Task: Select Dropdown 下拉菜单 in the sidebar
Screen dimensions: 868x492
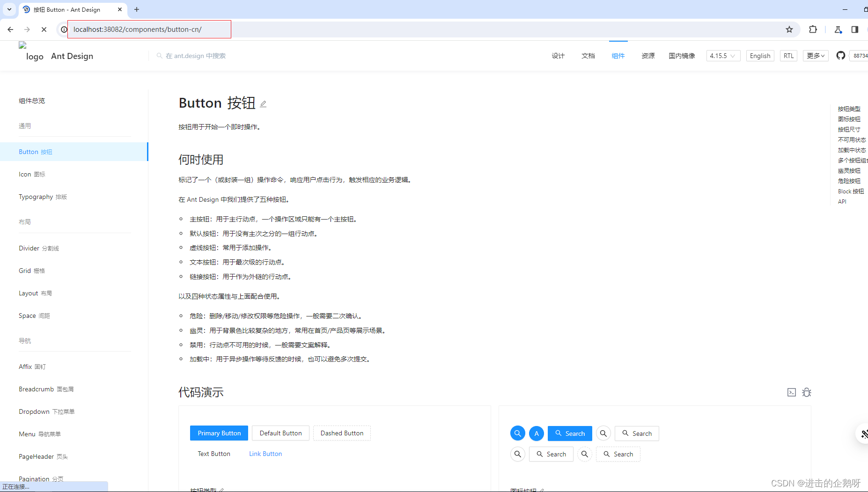Action: 74,411
